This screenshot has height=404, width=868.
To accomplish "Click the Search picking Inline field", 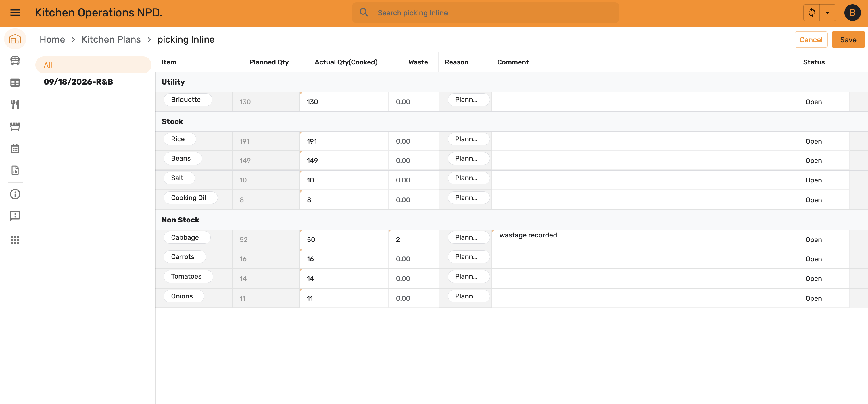I will coord(485,13).
